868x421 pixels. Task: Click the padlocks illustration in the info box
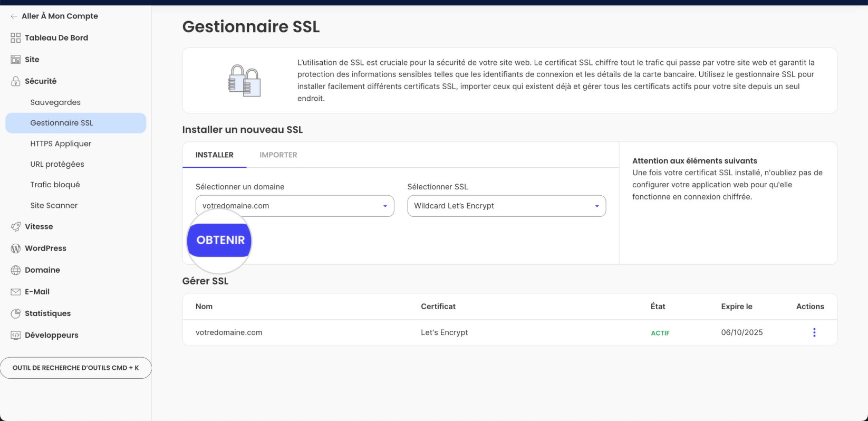pos(244,81)
